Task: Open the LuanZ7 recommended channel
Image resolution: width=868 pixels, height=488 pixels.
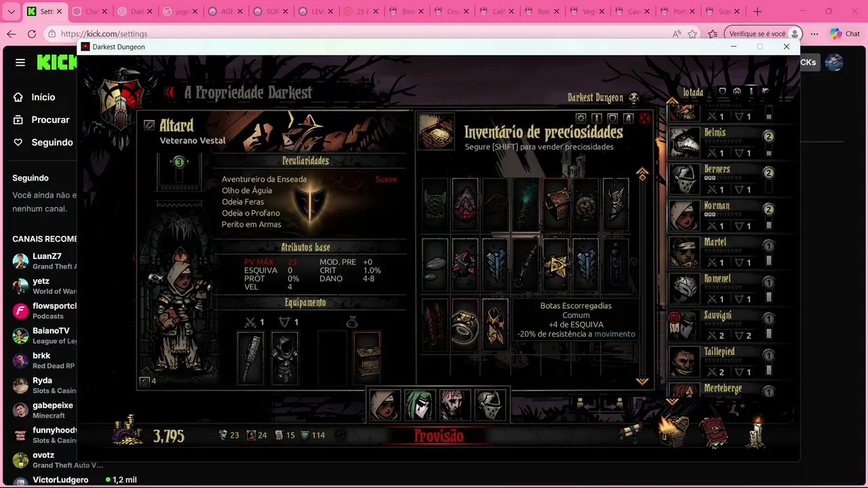Action: [43, 261]
